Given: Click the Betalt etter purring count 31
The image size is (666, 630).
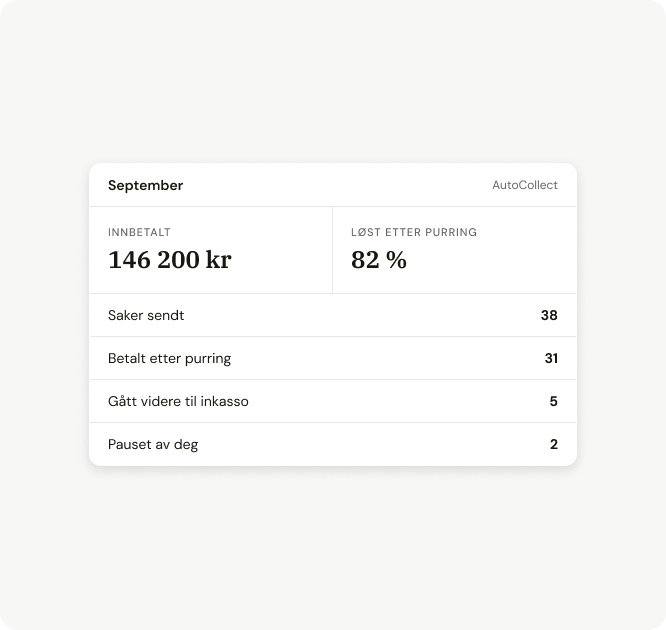Looking at the screenshot, I should click(x=551, y=358).
